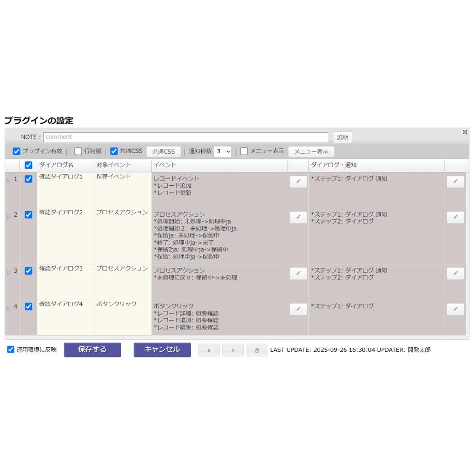Click the *レコード詳細: 概要確認 text
The height and width of the screenshot is (476, 476).
tap(186, 314)
